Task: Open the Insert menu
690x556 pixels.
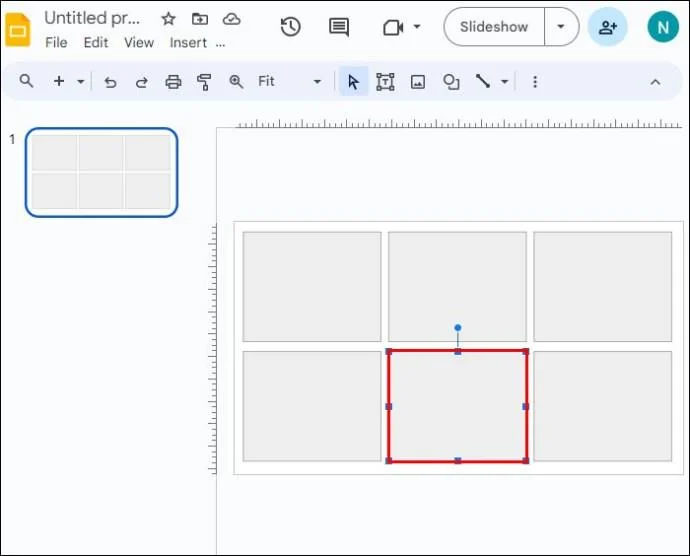Action: pyautogui.click(x=188, y=43)
